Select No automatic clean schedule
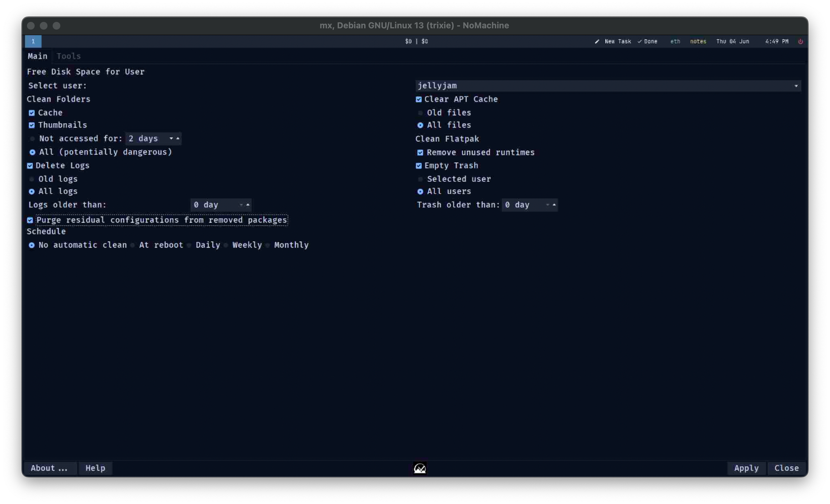 coord(32,245)
